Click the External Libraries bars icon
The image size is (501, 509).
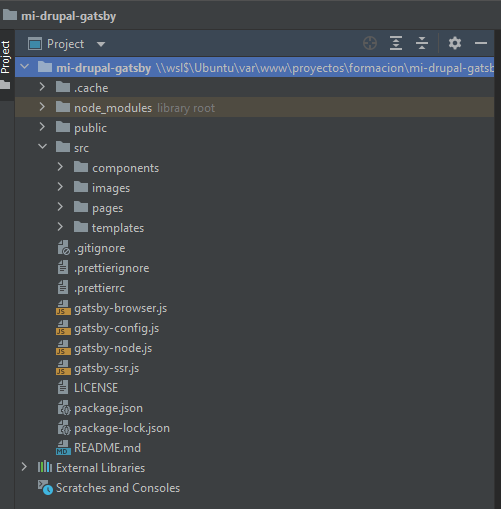point(45,467)
